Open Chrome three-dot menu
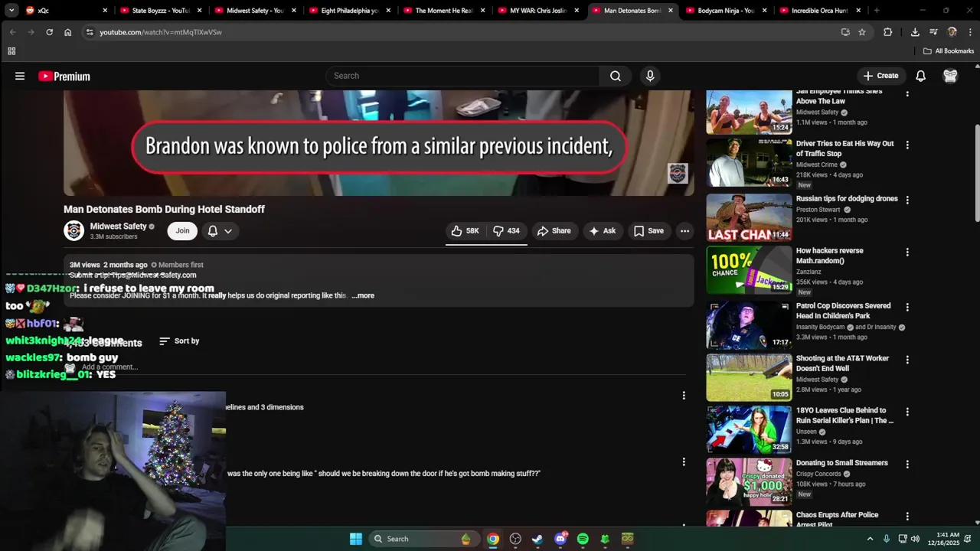 click(971, 32)
